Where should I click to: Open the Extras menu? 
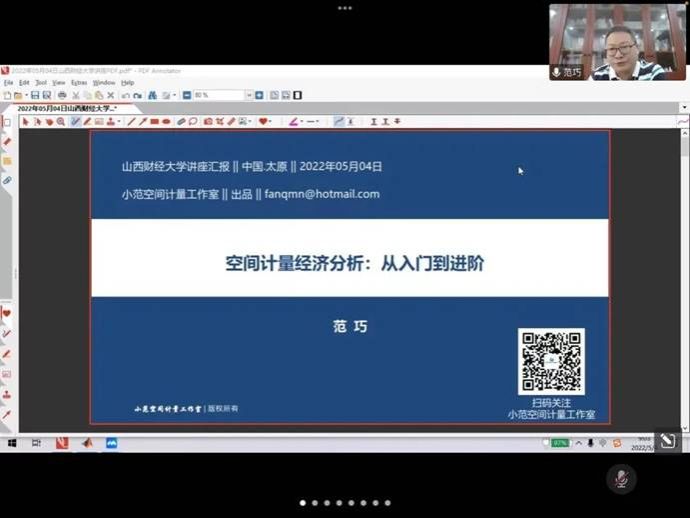tap(78, 82)
